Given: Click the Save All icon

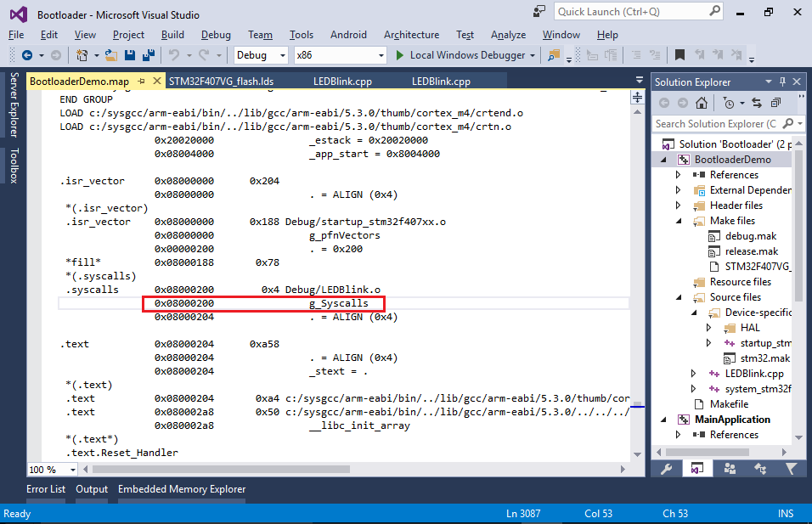Looking at the screenshot, I should 149,55.
